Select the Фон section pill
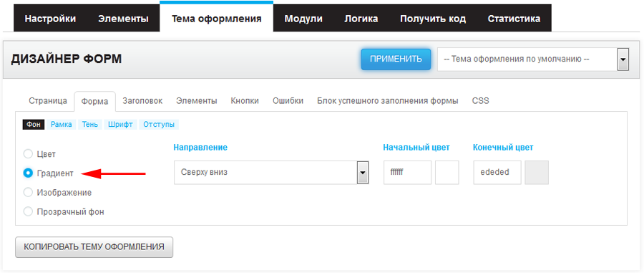The image size is (644, 273). point(34,125)
